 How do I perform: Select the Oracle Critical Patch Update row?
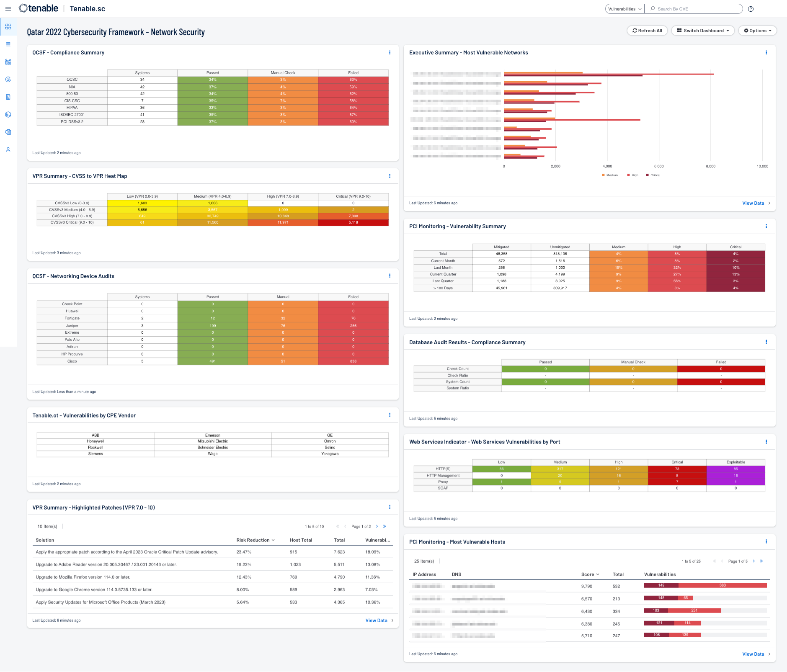coord(213,552)
